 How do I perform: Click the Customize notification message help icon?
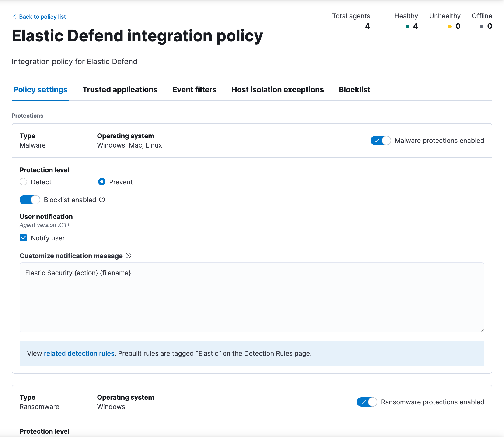pyautogui.click(x=128, y=256)
